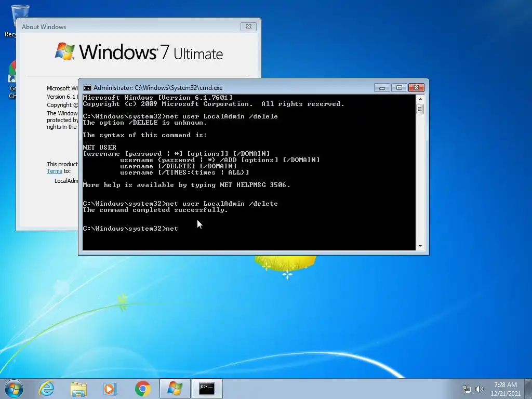Launch Internet Explorer from the taskbar
532x399 pixels.
pos(46,389)
